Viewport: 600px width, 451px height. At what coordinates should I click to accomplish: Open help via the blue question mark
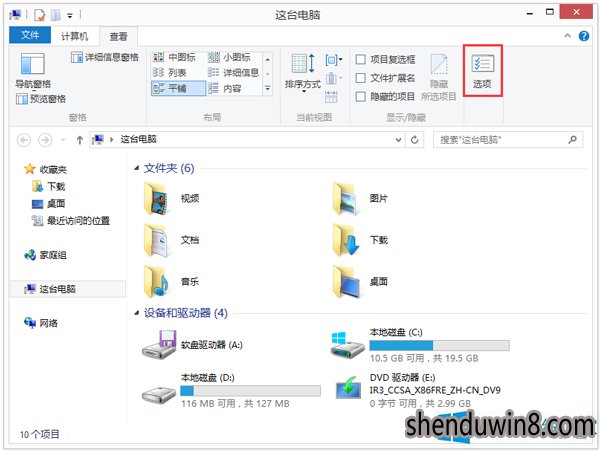click(584, 36)
